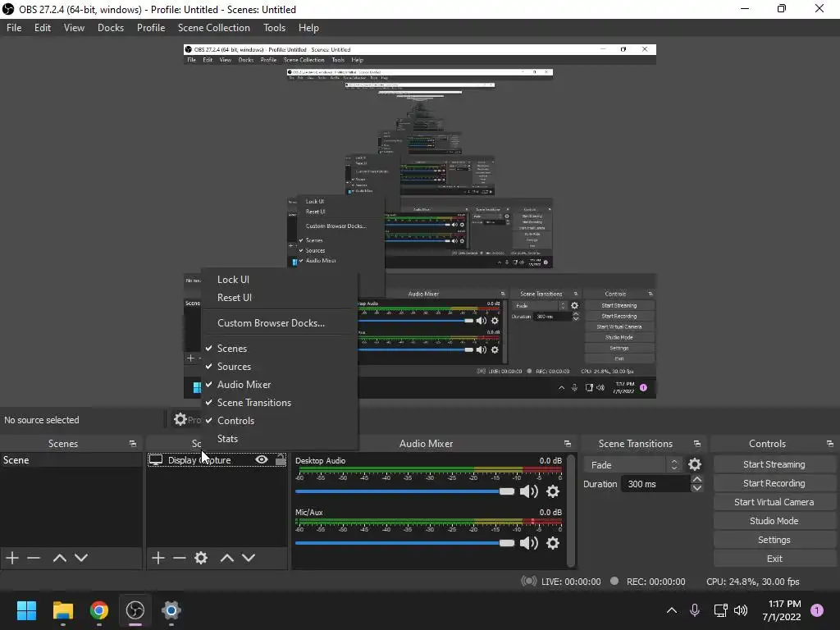Add a new source with plus icon

tap(158, 558)
